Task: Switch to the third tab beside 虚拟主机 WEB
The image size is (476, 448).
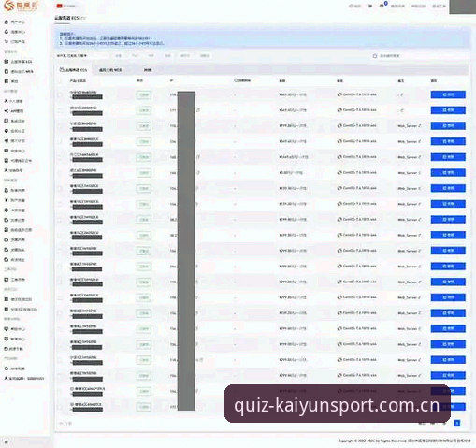Action: click(x=147, y=70)
